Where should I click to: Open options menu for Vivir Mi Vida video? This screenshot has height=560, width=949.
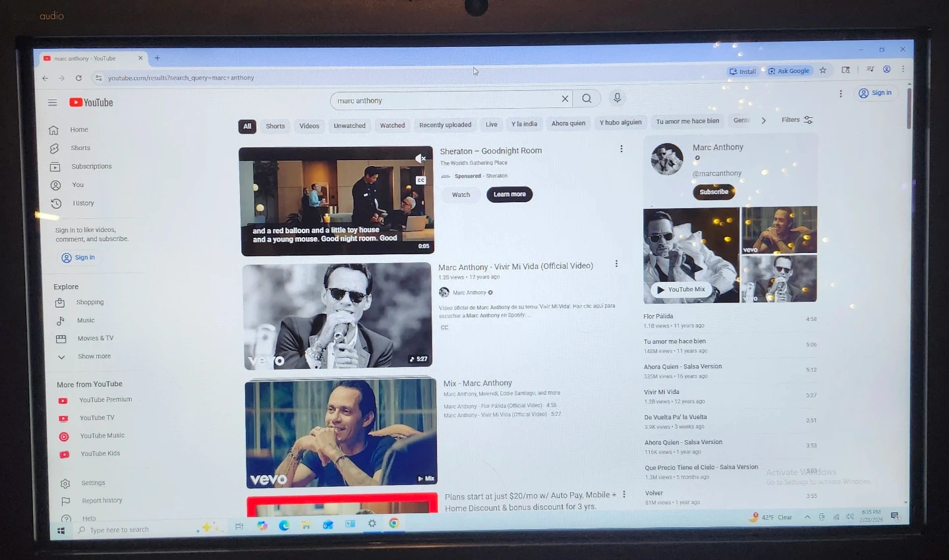(x=616, y=264)
